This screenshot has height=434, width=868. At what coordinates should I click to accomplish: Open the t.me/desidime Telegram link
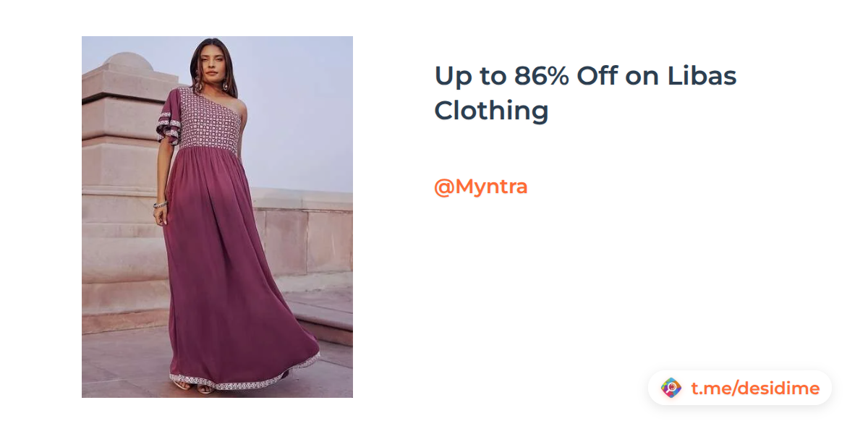coord(755,388)
